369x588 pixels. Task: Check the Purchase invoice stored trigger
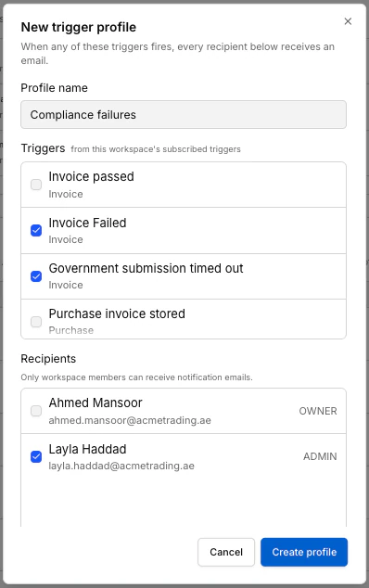coord(36,322)
